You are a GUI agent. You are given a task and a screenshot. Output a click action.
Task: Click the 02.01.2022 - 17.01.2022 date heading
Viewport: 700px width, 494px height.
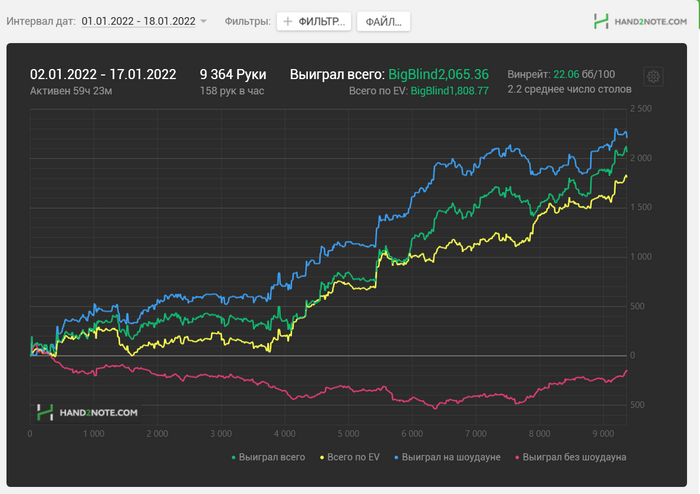coord(103,74)
